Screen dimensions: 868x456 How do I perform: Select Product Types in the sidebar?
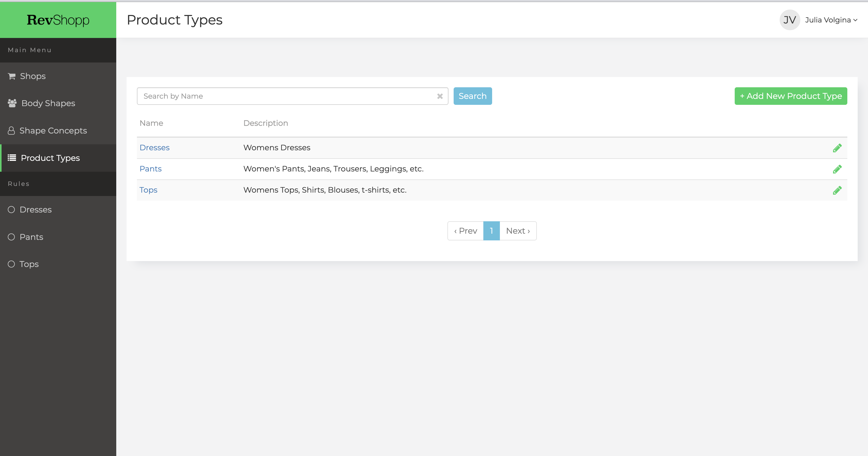tap(58, 158)
